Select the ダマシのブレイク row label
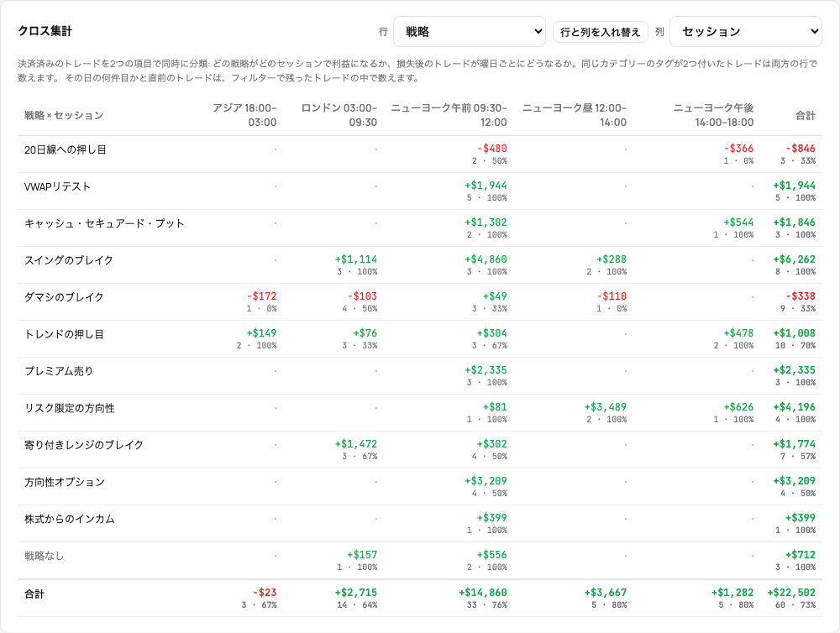 pos(64,297)
